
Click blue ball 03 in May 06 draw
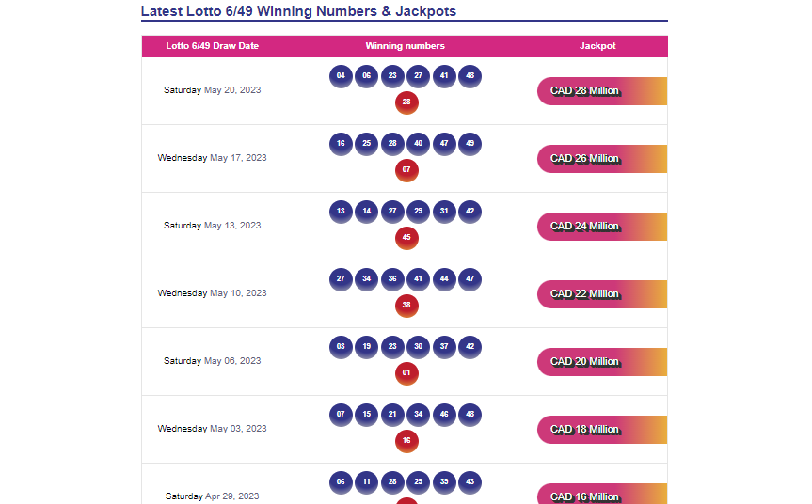tap(341, 347)
